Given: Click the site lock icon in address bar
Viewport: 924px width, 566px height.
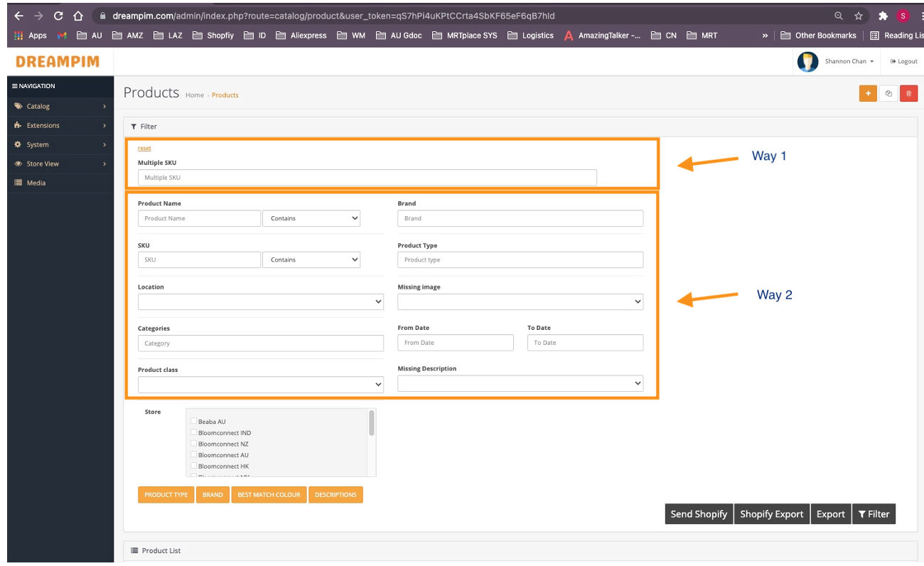Looking at the screenshot, I should tap(102, 16).
